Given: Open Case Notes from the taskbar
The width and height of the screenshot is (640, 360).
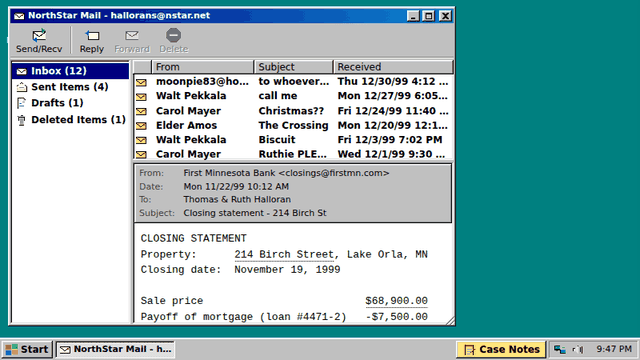Looking at the screenshot, I should (x=501, y=349).
